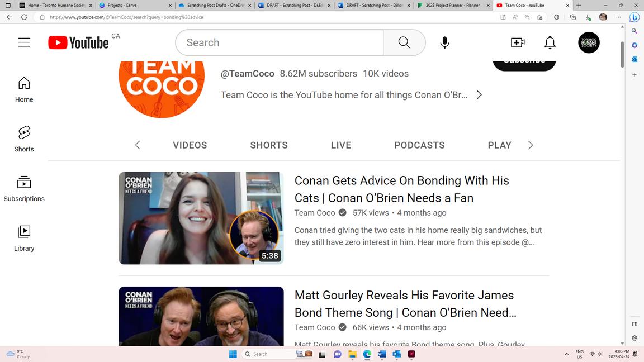Close the Team Coco - YouTube tab
644x362 pixels.
point(567,6)
